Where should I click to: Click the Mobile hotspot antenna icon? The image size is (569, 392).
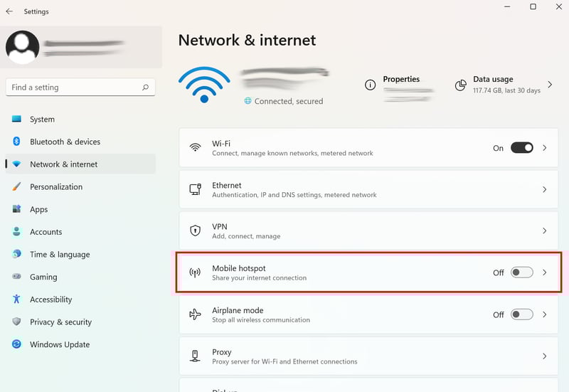[195, 272]
